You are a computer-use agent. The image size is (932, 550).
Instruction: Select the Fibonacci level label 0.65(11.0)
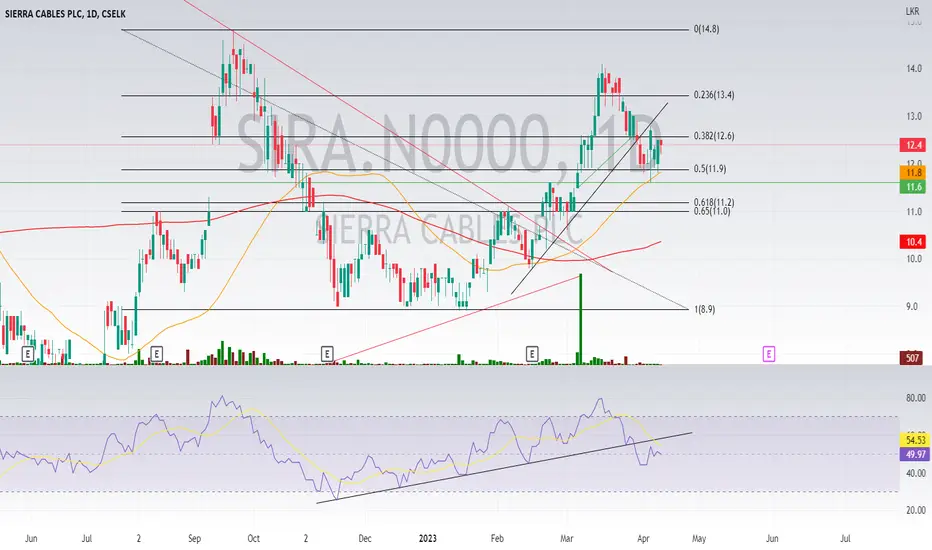pos(712,211)
